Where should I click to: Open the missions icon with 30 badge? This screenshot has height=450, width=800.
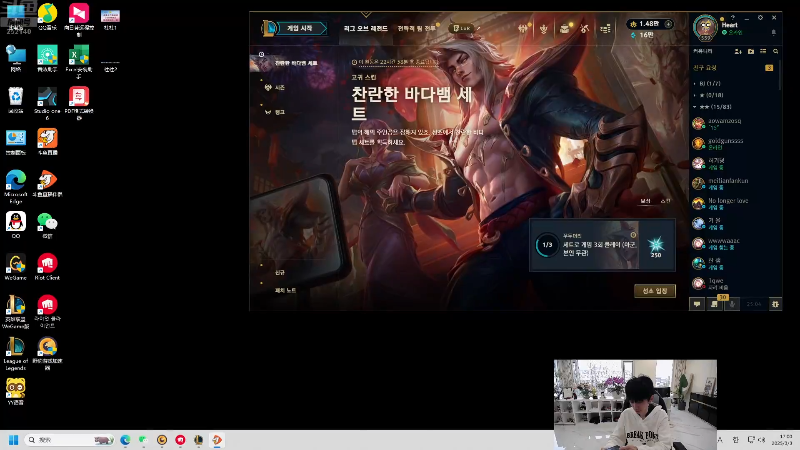coord(715,304)
